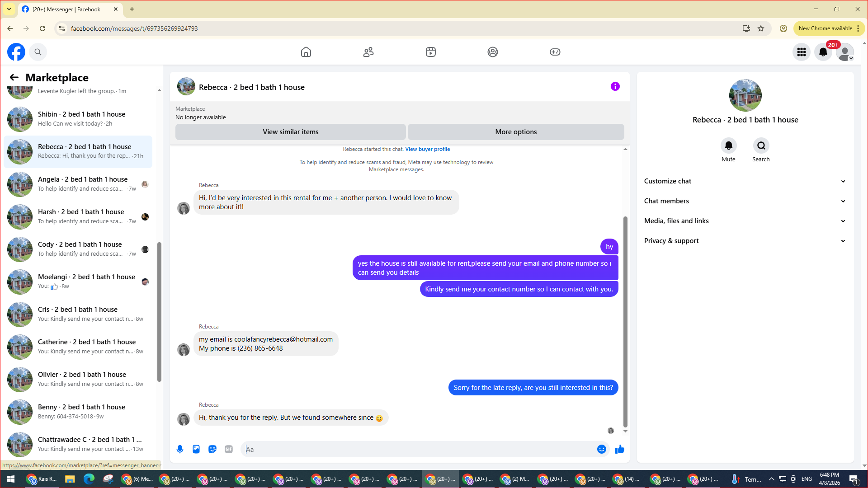Viewport: 868px width, 488px height.
Task: Open Facebook notifications bell
Action: point(823,52)
